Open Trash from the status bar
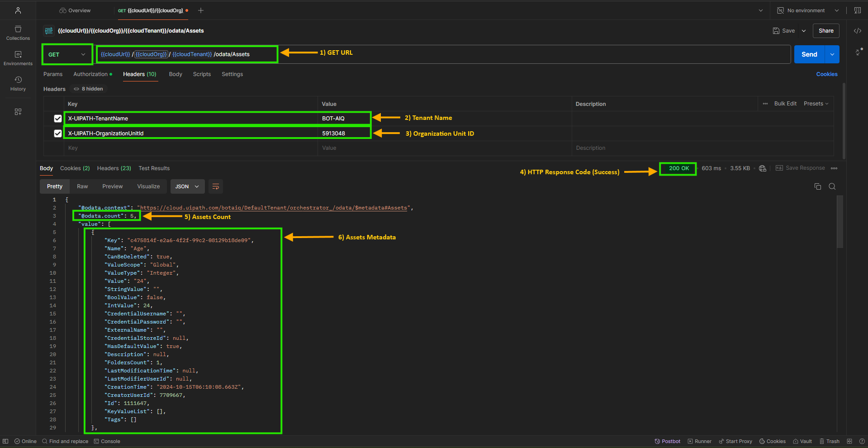Image resolution: width=868 pixels, height=448 pixels. click(830, 441)
